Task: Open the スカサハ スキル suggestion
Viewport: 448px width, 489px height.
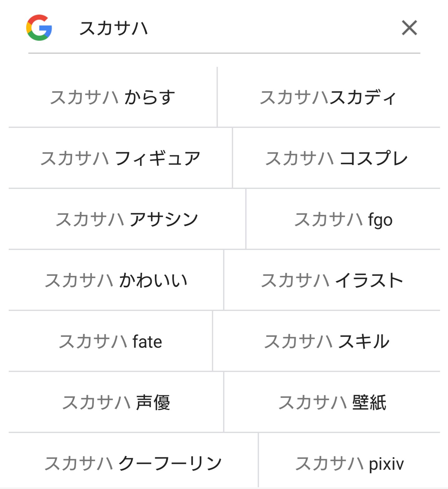Action: click(x=326, y=341)
